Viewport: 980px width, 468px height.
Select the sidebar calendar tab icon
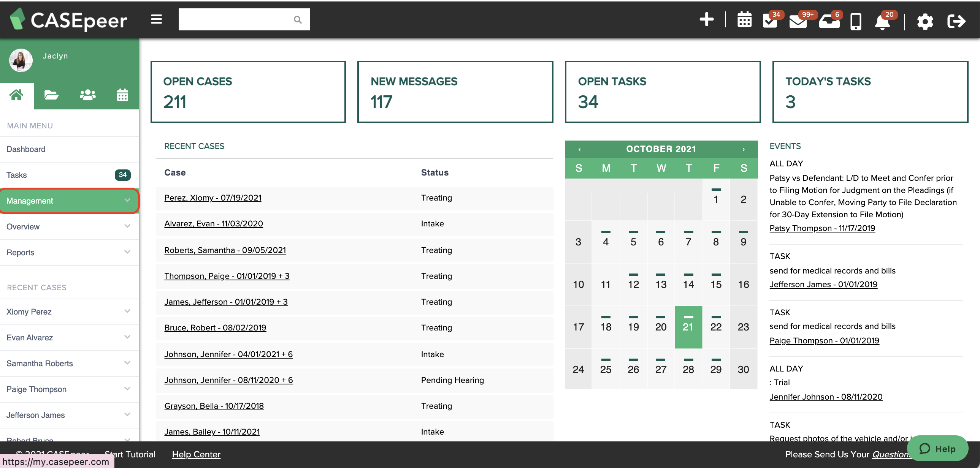tap(122, 95)
